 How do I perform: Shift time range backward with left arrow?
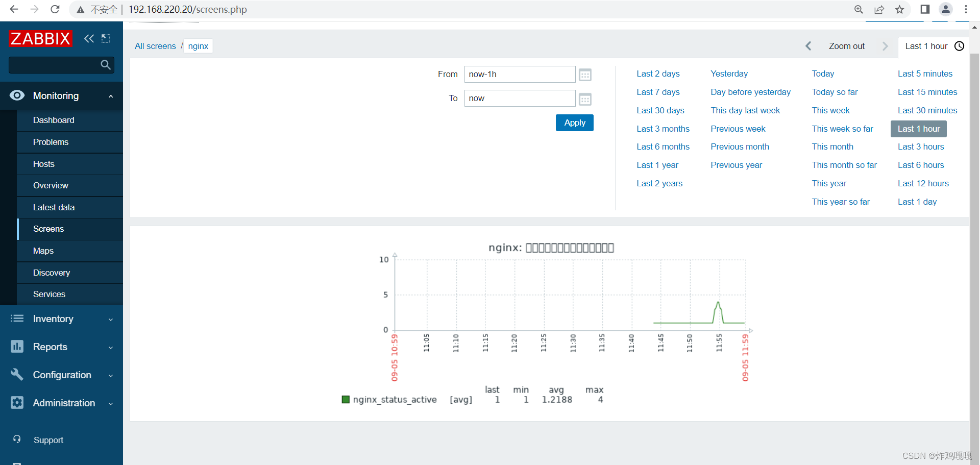pos(808,46)
